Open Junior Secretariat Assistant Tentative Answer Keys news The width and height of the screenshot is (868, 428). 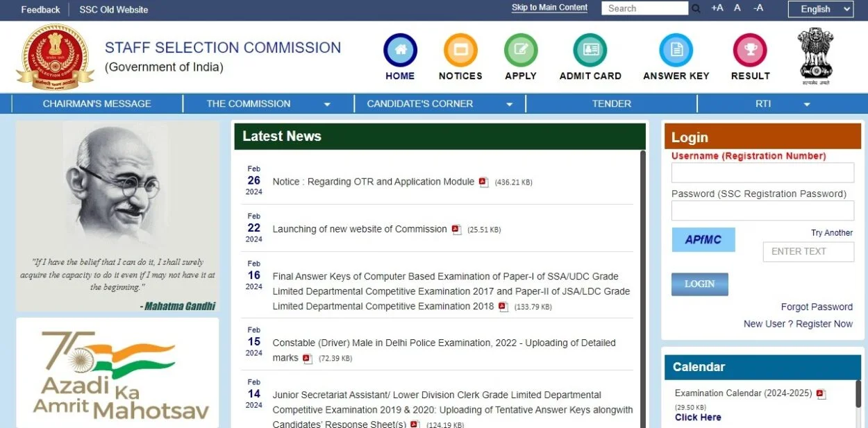pos(453,409)
